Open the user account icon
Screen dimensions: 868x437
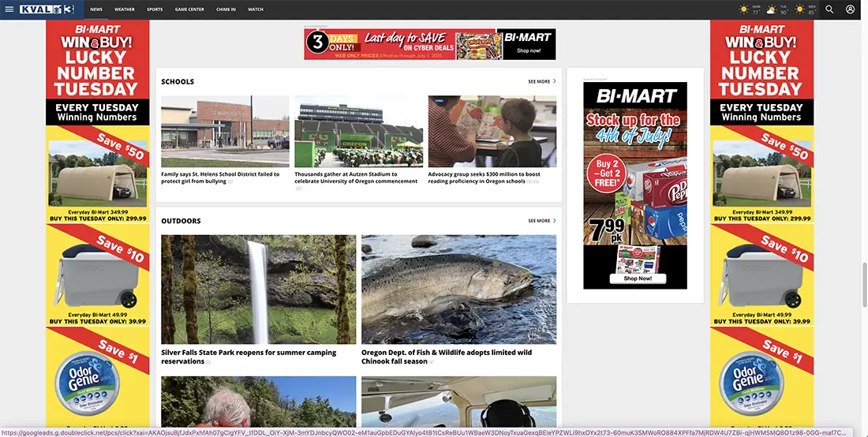[851, 9]
